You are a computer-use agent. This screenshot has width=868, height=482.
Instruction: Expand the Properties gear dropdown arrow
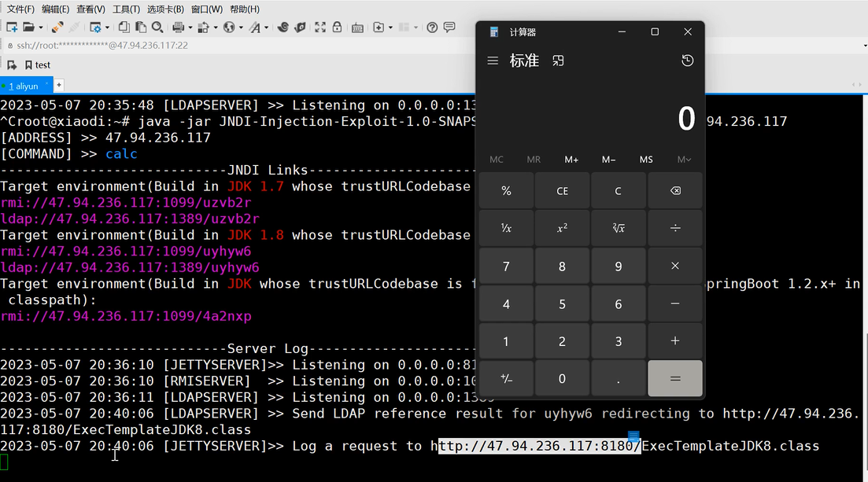107,28
